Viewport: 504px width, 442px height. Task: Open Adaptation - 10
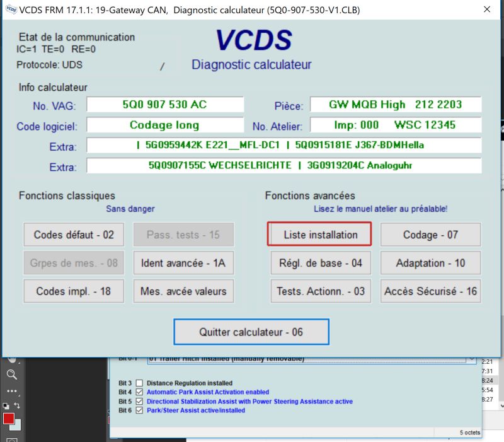tap(431, 263)
